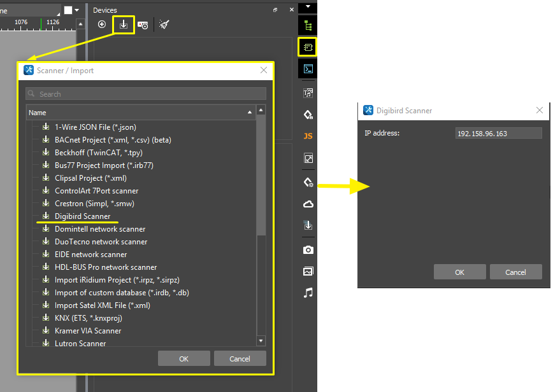Open the music note sounds icon

tap(308, 293)
